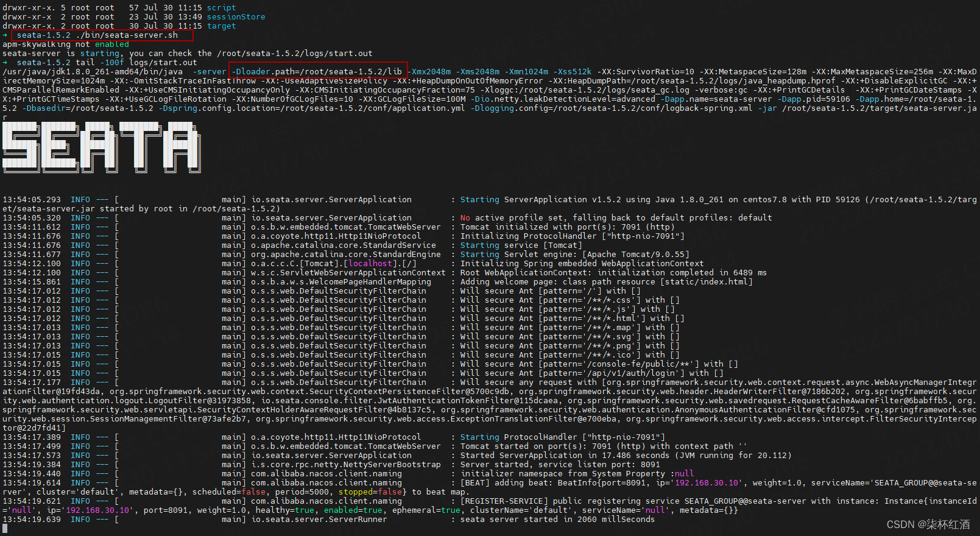Click the pattern='/**/*.map' log line
The image size is (980, 536).
[341, 328]
